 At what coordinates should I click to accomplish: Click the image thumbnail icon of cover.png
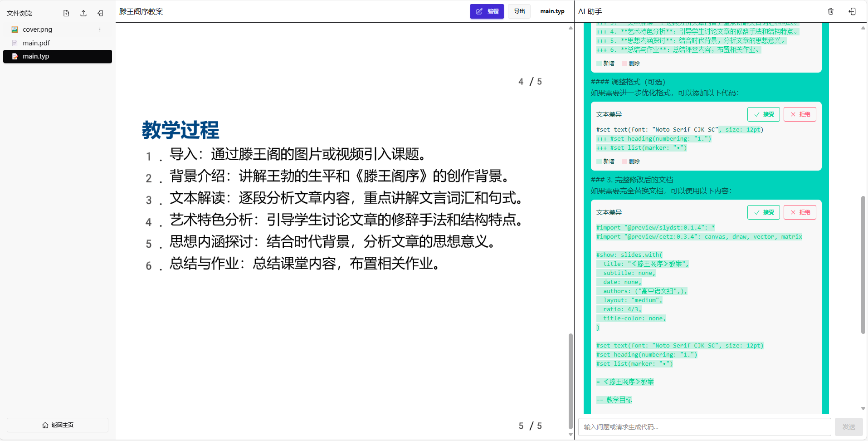(x=15, y=29)
